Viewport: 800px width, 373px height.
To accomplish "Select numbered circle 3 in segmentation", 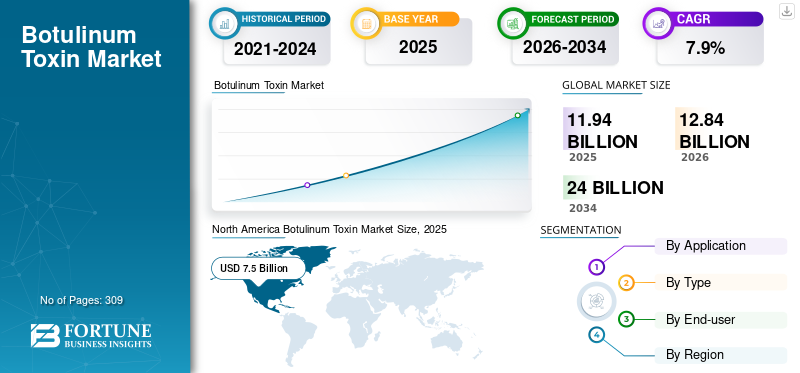I will (x=627, y=320).
